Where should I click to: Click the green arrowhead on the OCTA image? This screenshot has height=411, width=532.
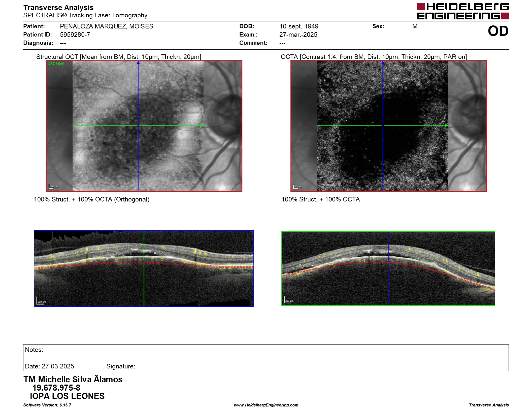point(446,125)
